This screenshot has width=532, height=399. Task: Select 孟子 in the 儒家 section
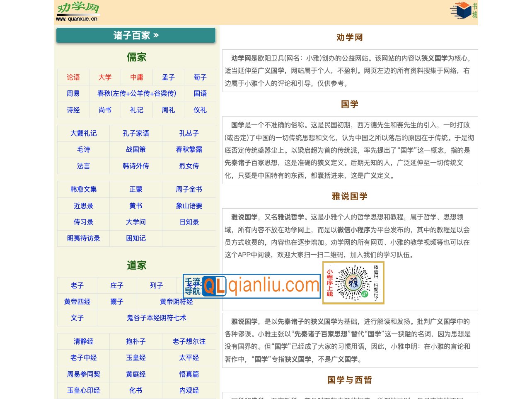[168, 77]
